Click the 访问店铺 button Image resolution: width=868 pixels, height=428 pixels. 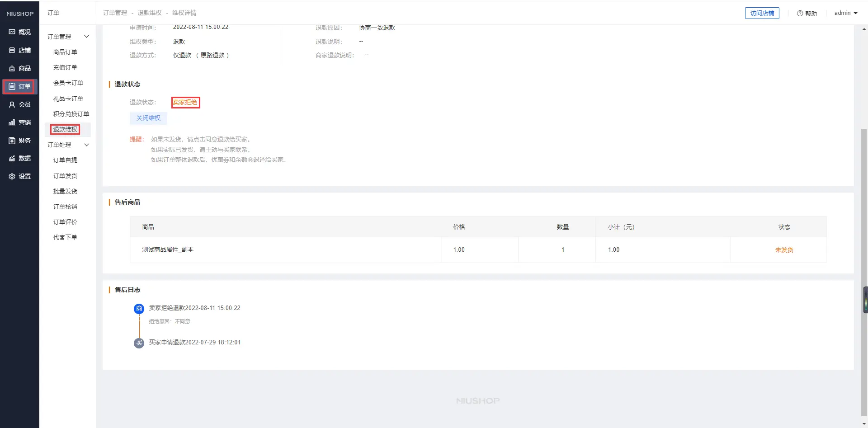tap(762, 13)
